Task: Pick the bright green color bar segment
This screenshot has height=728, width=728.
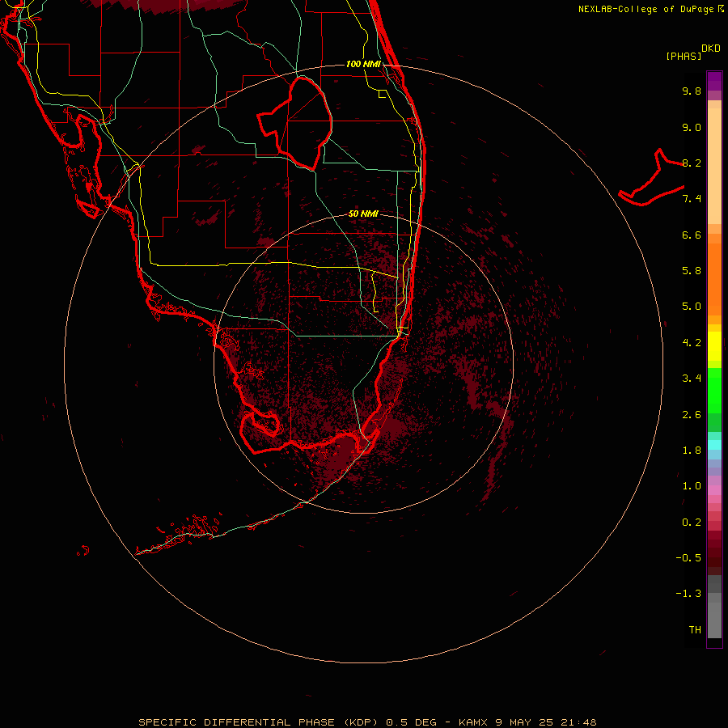Action: click(x=714, y=390)
